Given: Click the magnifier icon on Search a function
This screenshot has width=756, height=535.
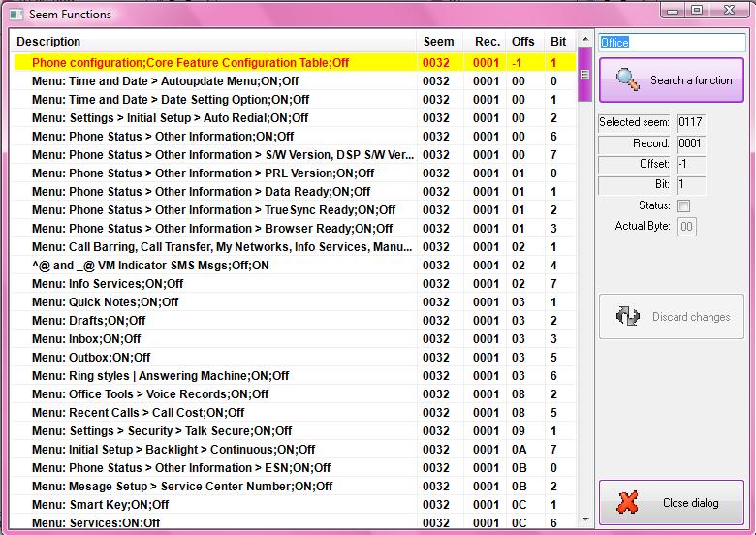Looking at the screenshot, I should pyautogui.click(x=627, y=80).
